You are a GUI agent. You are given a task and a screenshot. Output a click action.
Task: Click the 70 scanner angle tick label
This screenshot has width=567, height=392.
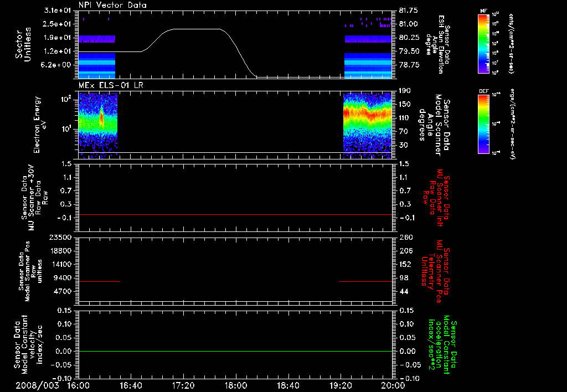click(403, 132)
